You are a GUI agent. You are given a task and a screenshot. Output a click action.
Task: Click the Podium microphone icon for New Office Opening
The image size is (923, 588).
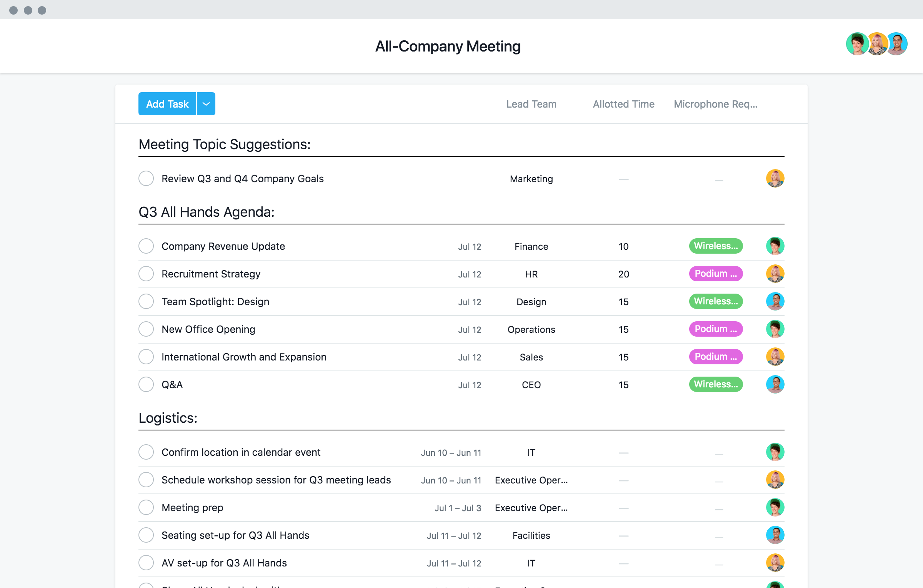[715, 329]
